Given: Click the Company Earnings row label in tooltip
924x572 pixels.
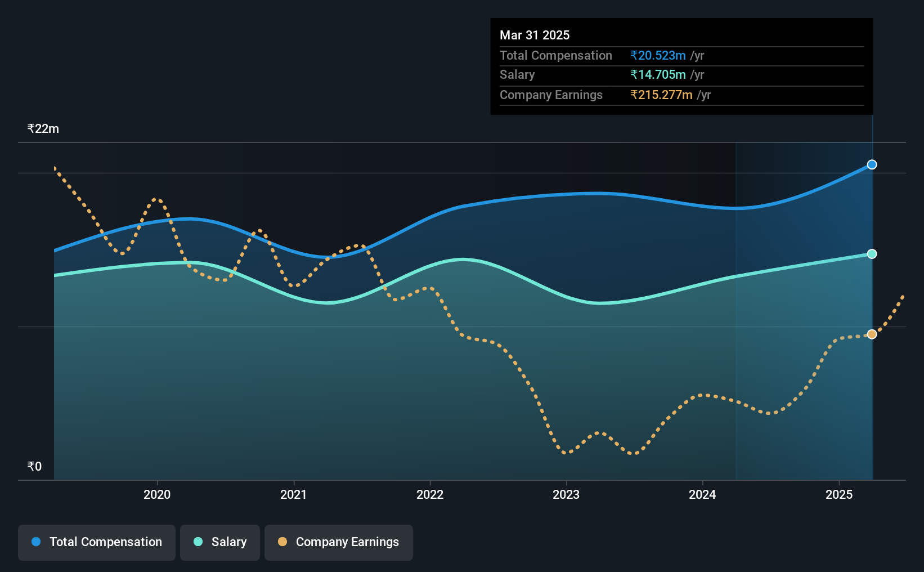Looking at the screenshot, I should [x=551, y=95].
